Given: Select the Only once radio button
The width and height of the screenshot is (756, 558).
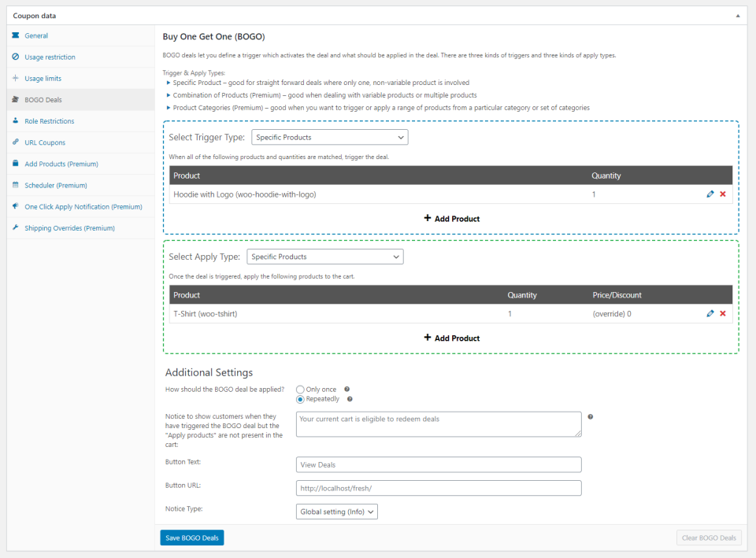Looking at the screenshot, I should pos(300,389).
